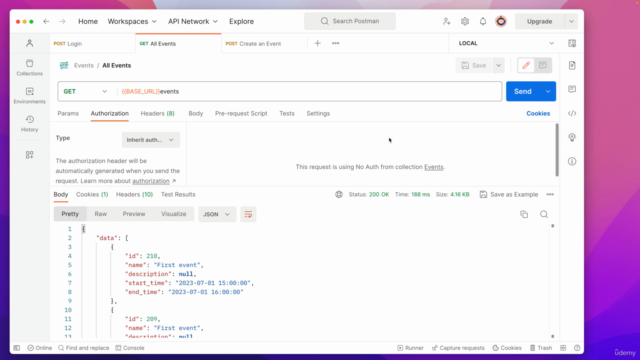
Task: Open request info icon
Action: click(x=572, y=162)
